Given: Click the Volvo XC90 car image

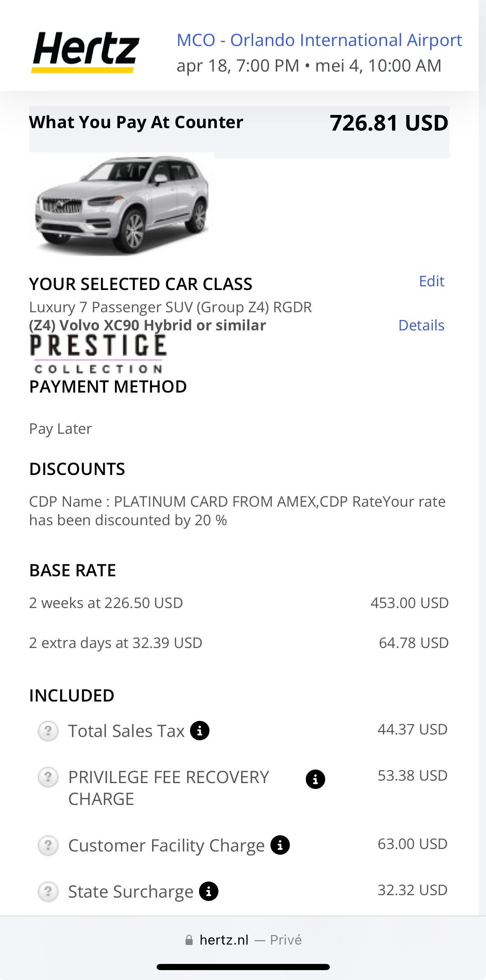Looking at the screenshot, I should tap(122, 205).
